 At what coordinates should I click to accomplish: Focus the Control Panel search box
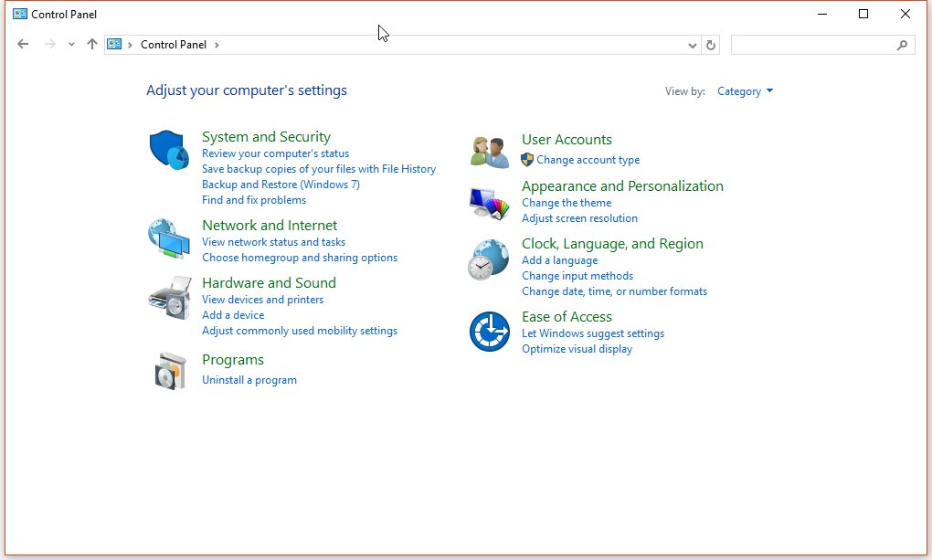813,45
